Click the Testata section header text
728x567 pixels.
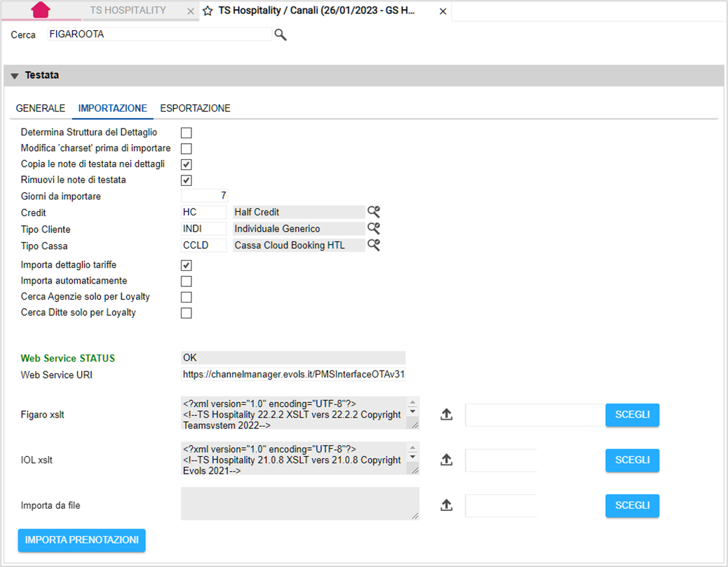pyautogui.click(x=42, y=75)
